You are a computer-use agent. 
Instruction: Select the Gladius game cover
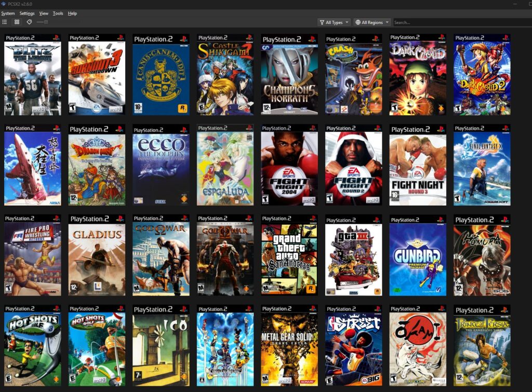[97, 255]
